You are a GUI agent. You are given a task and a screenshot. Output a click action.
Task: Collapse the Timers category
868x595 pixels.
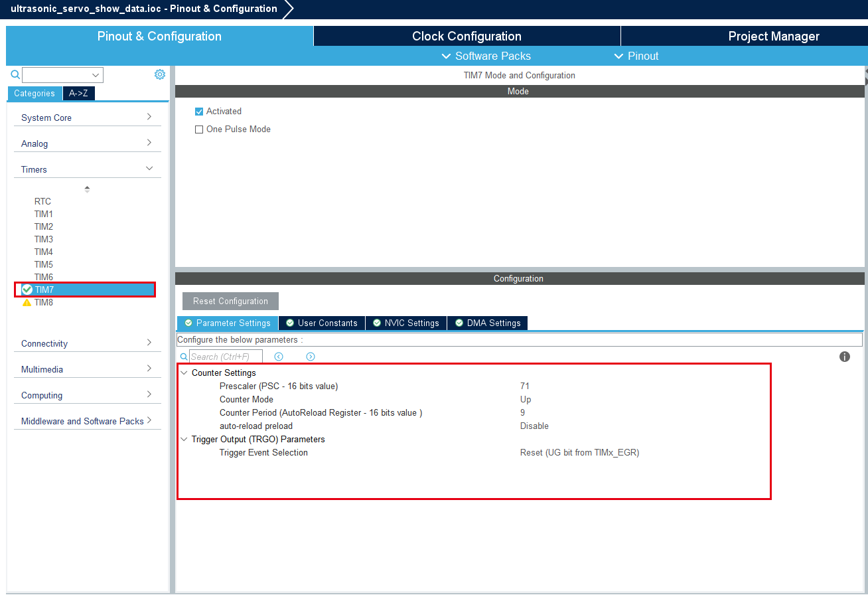87,169
